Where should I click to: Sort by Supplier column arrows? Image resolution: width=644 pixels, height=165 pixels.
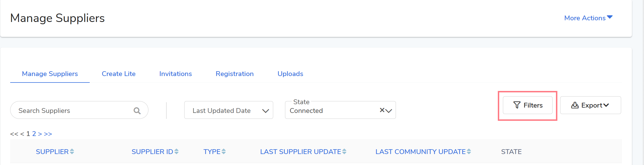[x=72, y=151]
